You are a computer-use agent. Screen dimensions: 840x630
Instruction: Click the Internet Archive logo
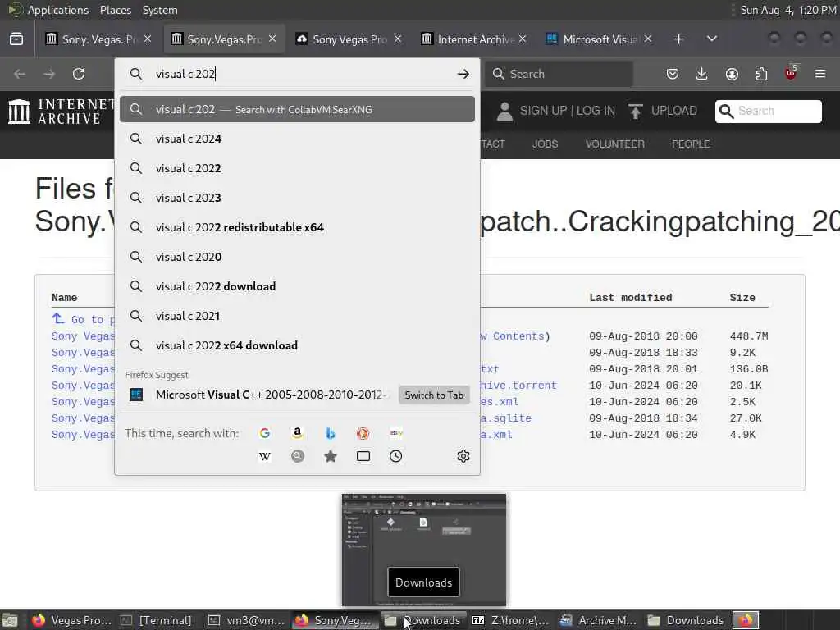click(61, 111)
